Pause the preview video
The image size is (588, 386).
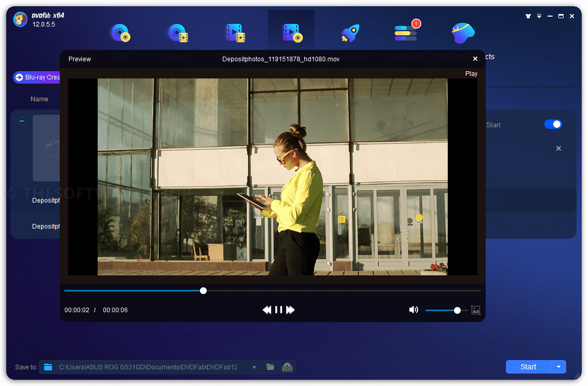pos(278,310)
